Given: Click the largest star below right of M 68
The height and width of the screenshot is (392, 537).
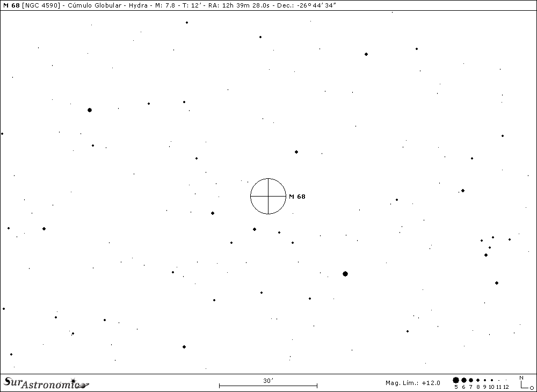Looking at the screenshot, I should [345, 274].
